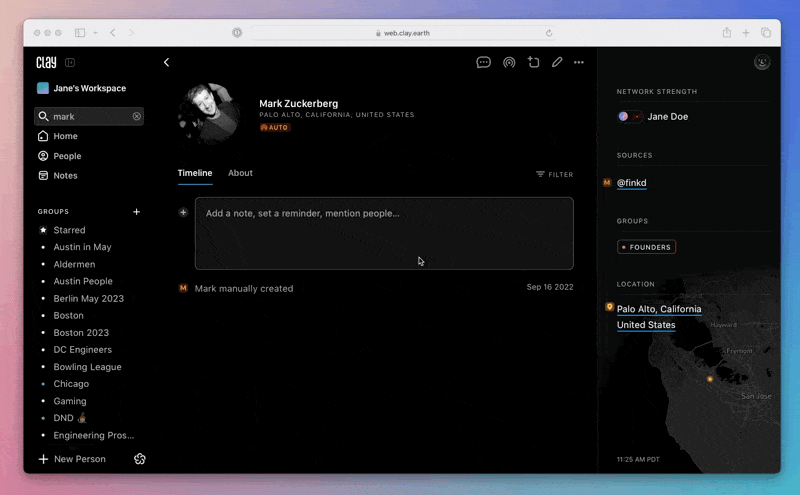Open the @finkd source link
Screen dimensions: 800x495
tap(631, 183)
